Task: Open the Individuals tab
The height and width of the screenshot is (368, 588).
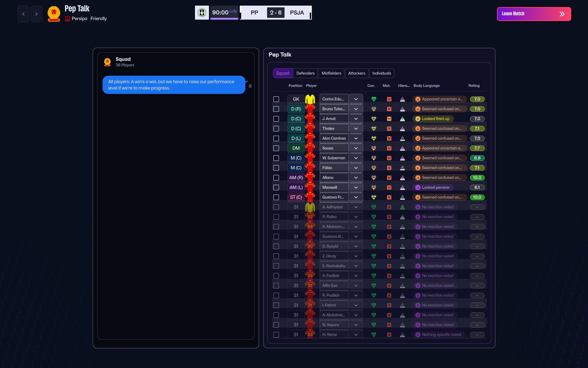Action: click(381, 73)
